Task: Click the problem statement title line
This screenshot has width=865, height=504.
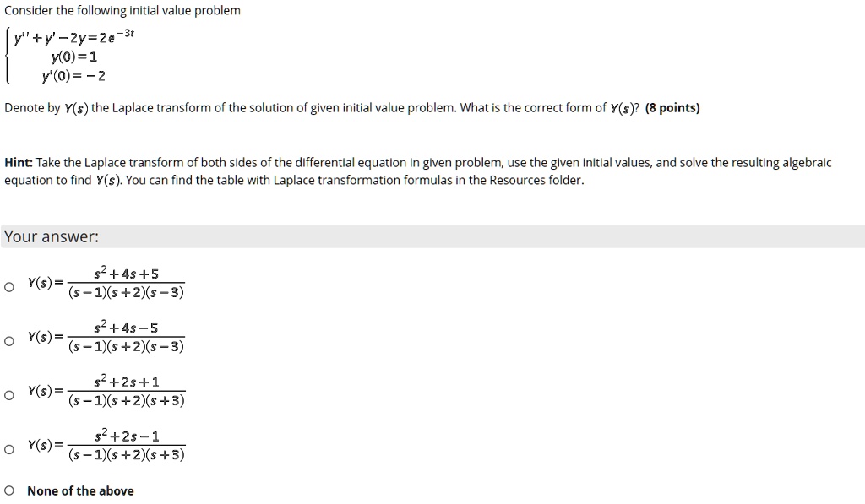Action: tap(122, 10)
